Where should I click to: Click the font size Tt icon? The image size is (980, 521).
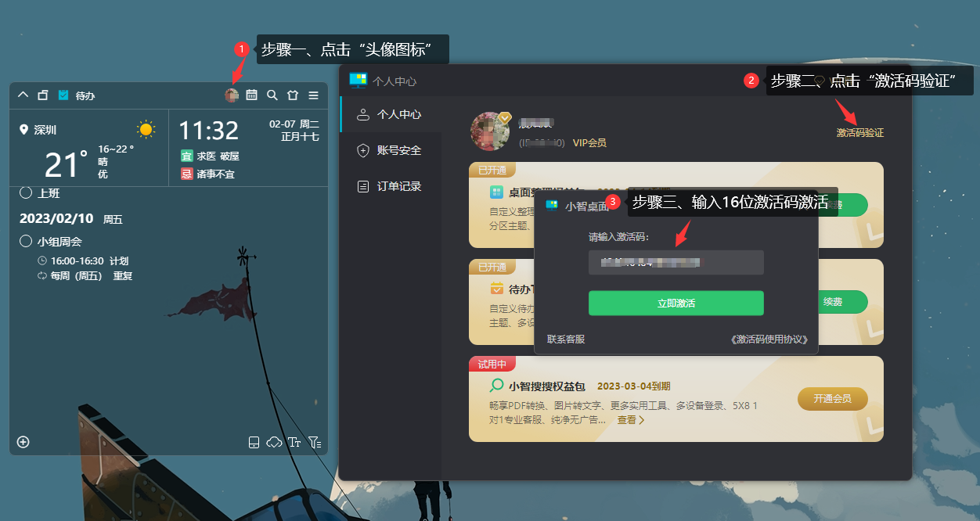[294, 442]
